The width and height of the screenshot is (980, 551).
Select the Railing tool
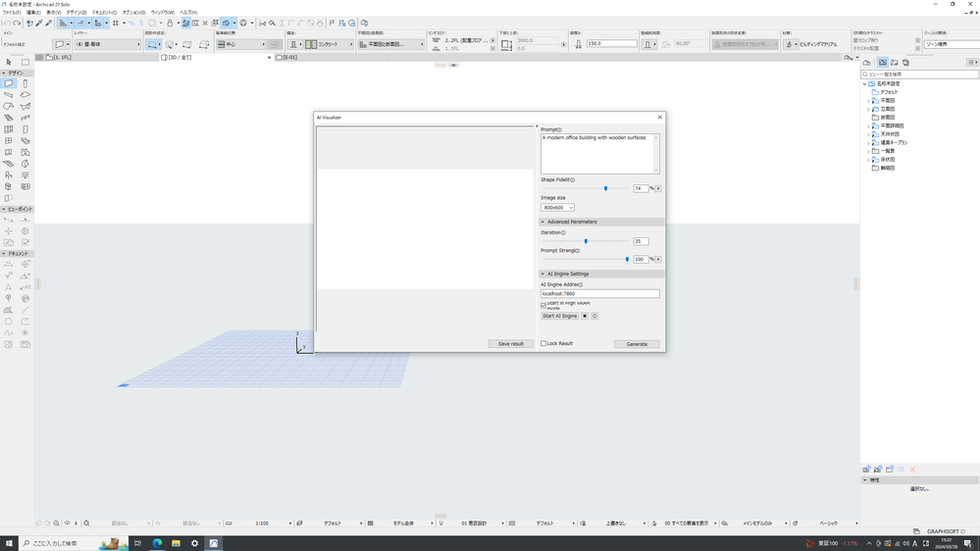pos(25,118)
